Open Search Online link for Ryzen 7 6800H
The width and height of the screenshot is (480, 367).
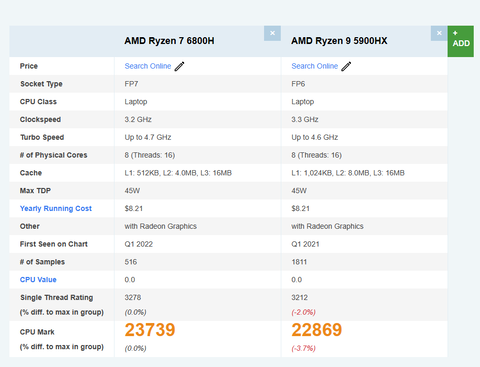148,66
